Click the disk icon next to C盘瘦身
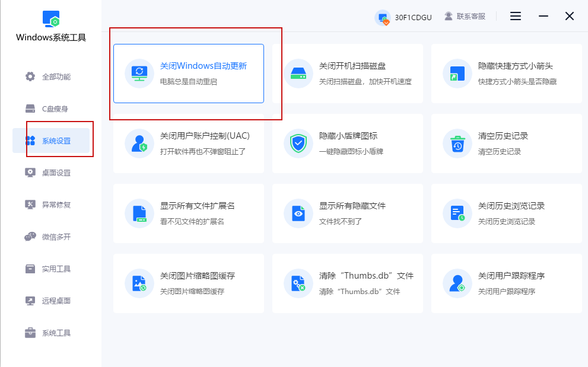Image resolution: width=588 pixels, height=367 pixels. tap(30, 108)
